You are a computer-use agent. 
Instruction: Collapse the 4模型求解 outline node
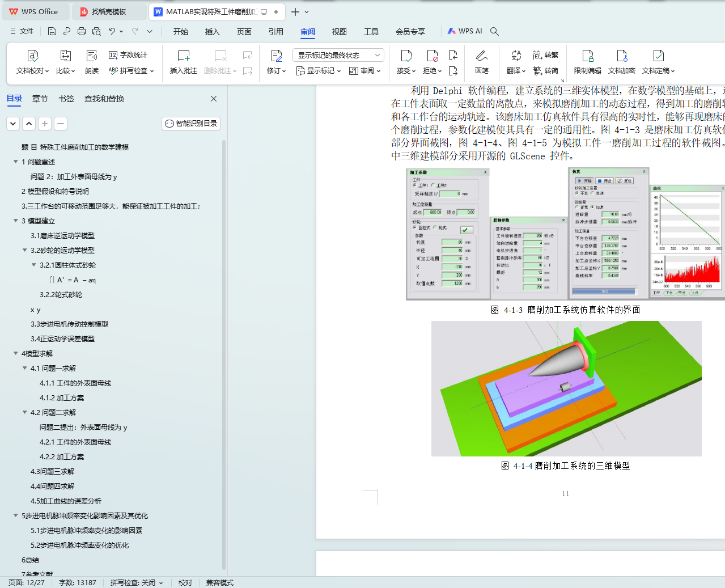click(x=16, y=353)
